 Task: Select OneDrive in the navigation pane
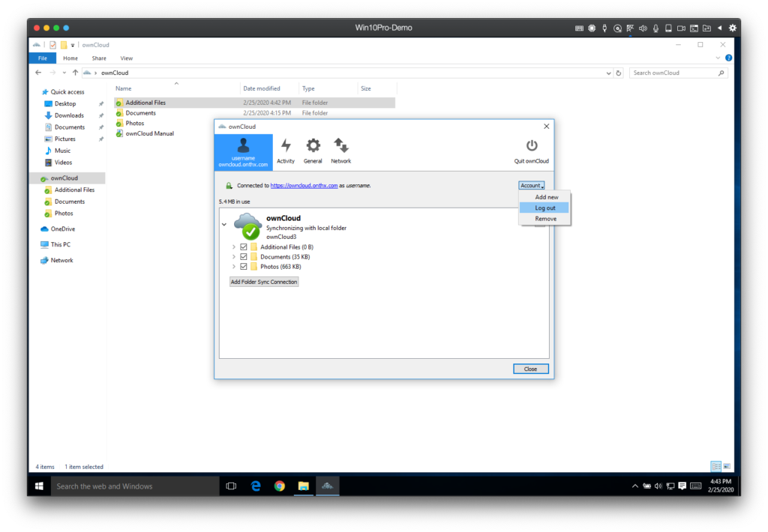[62, 229]
